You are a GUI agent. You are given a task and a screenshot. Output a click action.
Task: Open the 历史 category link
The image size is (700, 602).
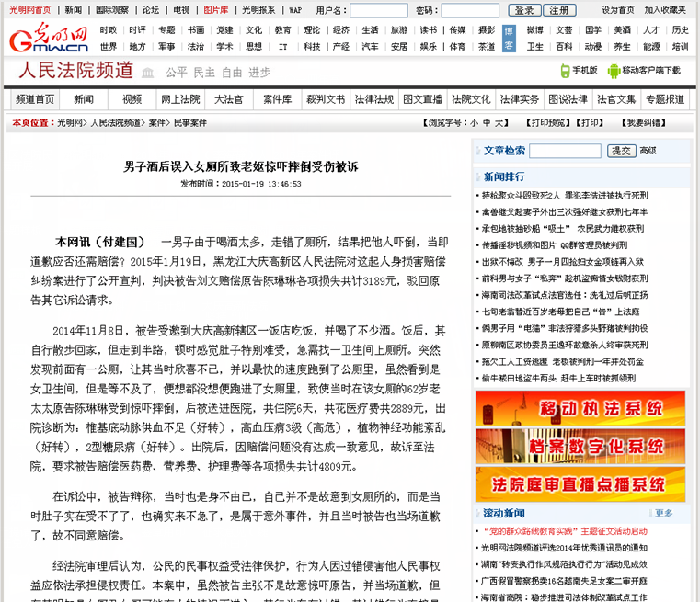point(680,30)
